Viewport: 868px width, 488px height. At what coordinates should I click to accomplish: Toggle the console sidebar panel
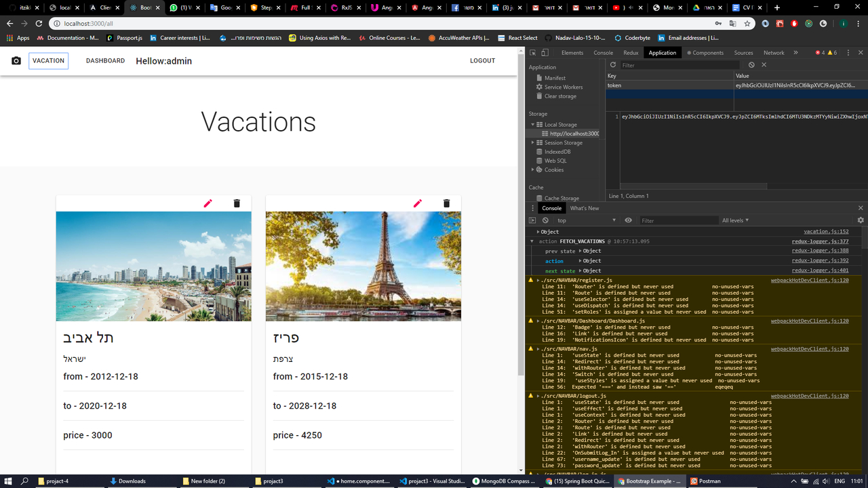(532, 220)
